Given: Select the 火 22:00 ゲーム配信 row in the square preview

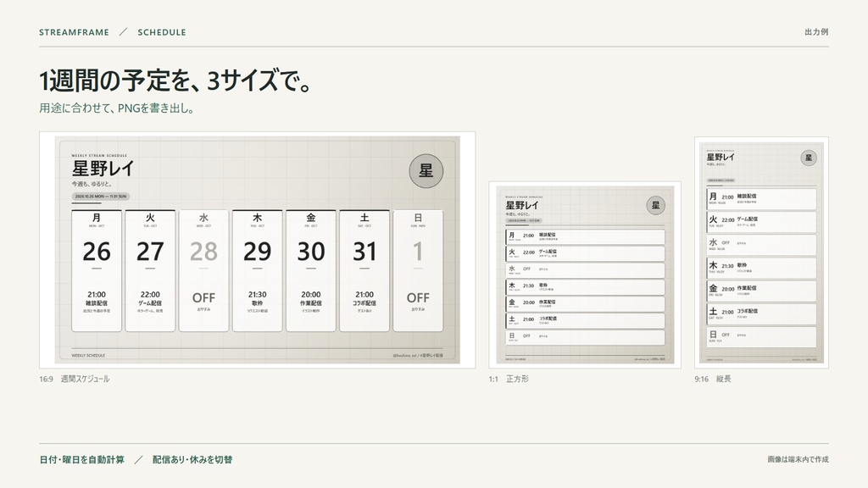Looking at the screenshot, I should pos(585,254).
